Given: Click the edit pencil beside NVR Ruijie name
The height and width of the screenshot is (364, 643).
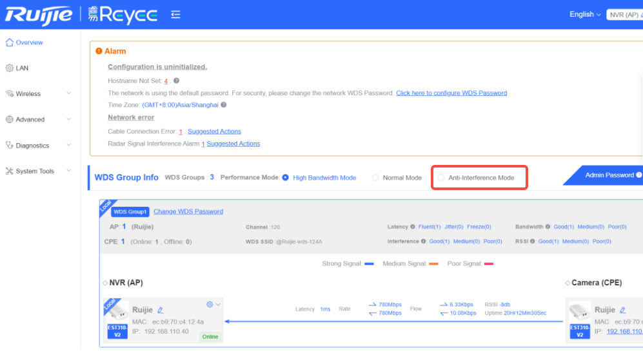Looking at the screenshot, I should point(161,310).
